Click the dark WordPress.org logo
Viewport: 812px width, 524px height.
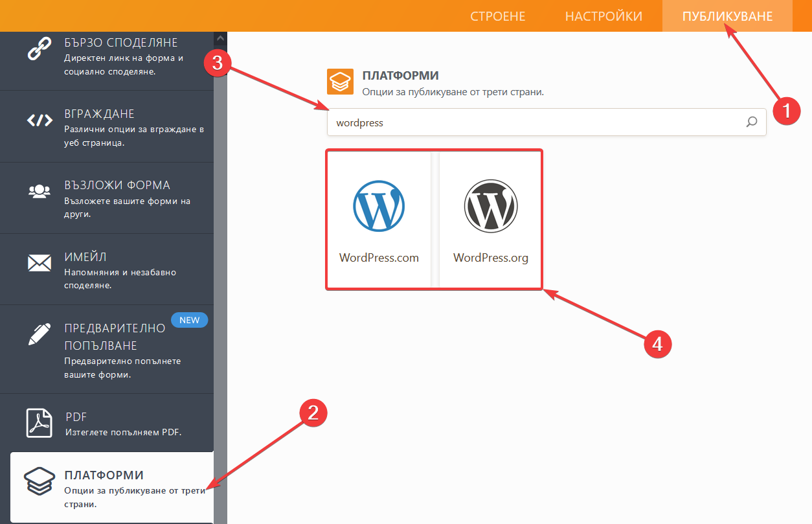click(x=491, y=205)
